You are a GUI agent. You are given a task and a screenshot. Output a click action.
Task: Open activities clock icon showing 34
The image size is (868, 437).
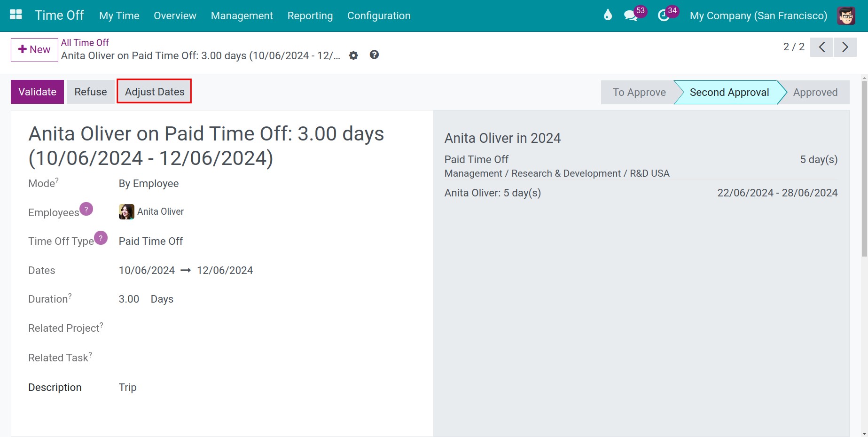click(x=668, y=15)
